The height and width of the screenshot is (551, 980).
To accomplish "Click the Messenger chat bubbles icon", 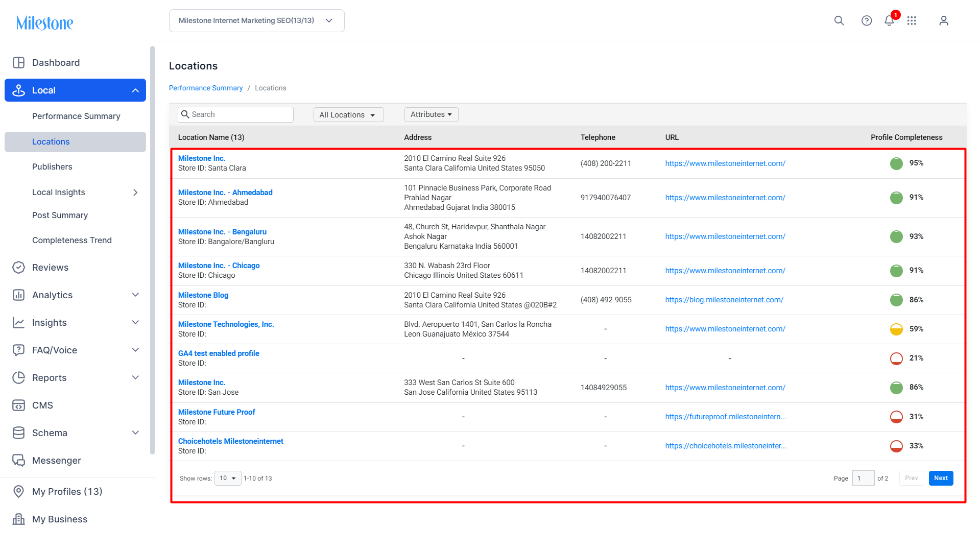I will click(x=19, y=461).
